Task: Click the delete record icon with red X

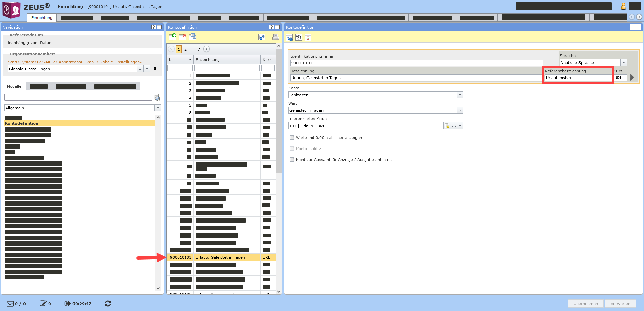Action: [x=183, y=37]
